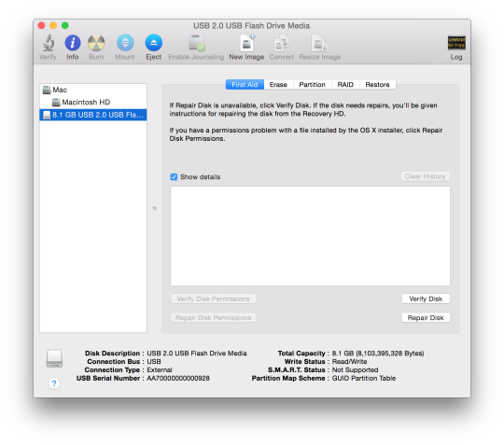Switch to the Erase tab

tap(278, 85)
